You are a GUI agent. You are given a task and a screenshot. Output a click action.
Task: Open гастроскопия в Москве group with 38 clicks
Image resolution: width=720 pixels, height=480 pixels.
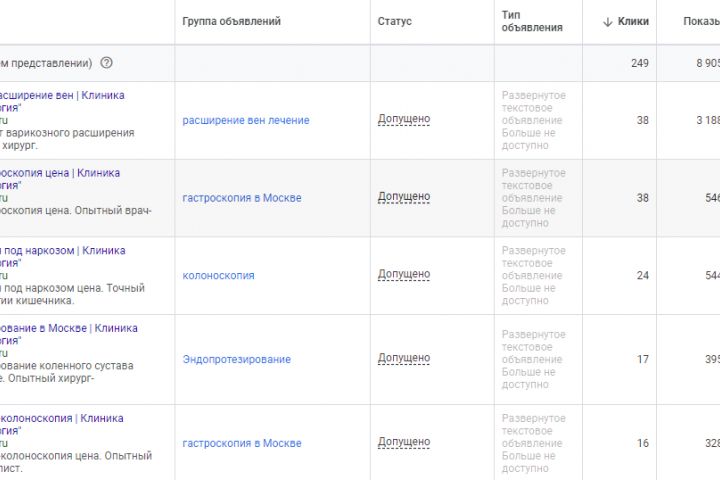coord(241,198)
